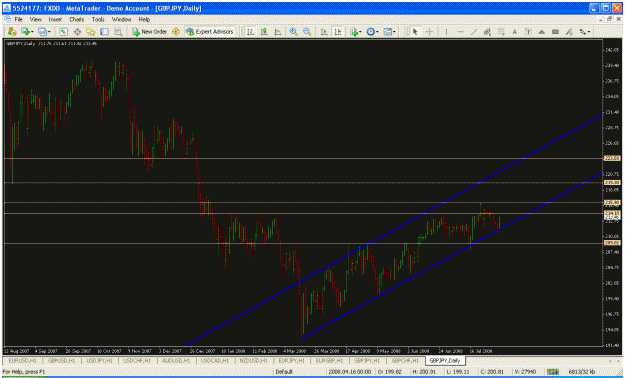Viewport: 625px width, 378px height.
Task: Switch to Bar Chart mode
Action: [250, 32]
